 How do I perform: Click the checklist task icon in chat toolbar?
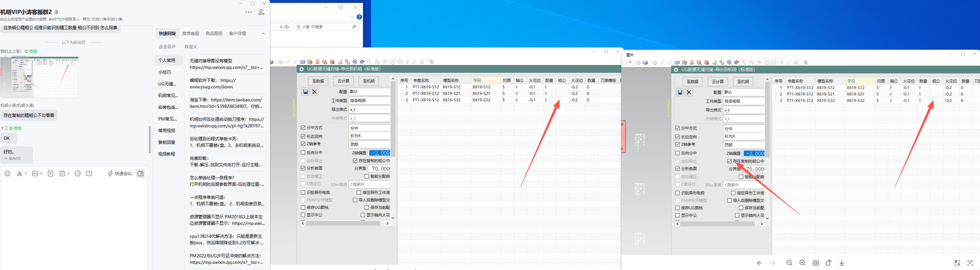point(62,174)
